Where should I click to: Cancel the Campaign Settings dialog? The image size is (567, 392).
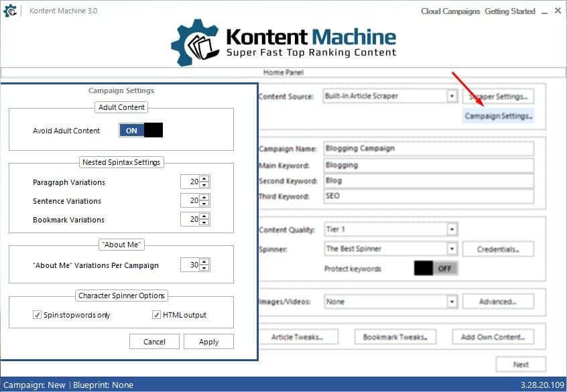[x=154, y=341]
